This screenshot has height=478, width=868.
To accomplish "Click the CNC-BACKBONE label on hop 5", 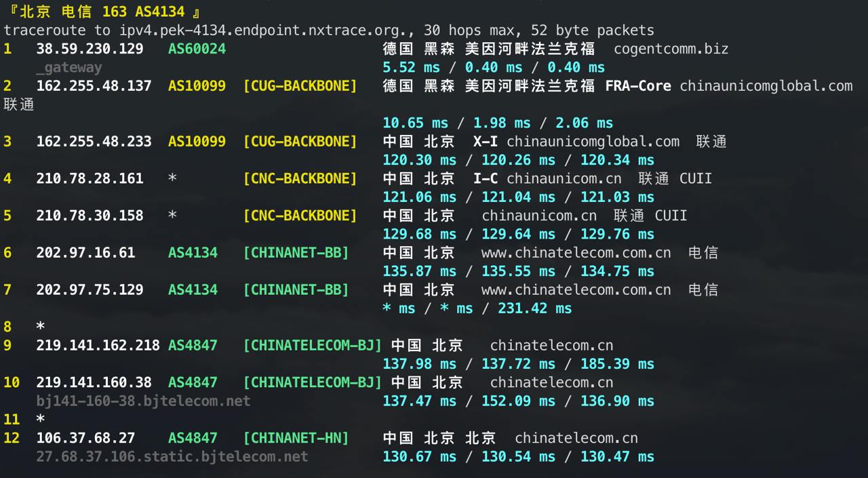I will [300, 215].
